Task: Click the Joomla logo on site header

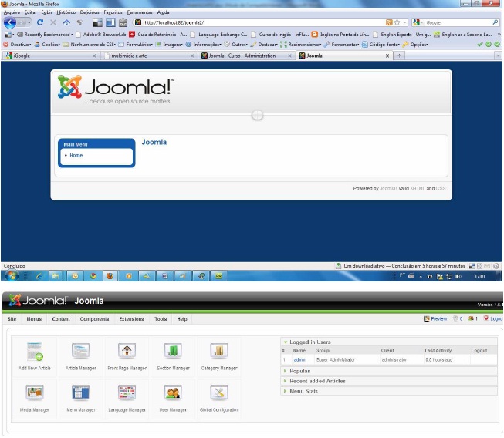Action: pos(116,89)
